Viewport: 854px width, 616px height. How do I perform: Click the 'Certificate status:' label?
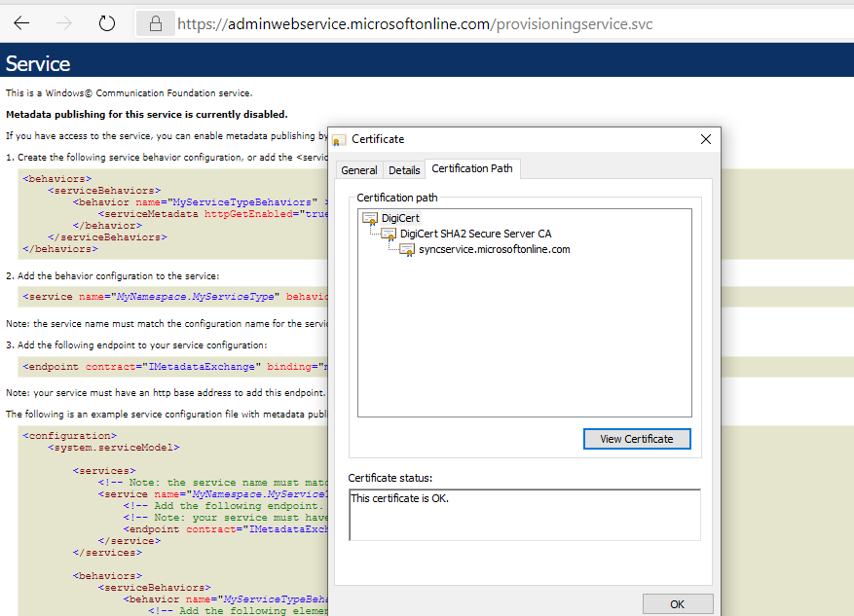[x=390, y=479]
